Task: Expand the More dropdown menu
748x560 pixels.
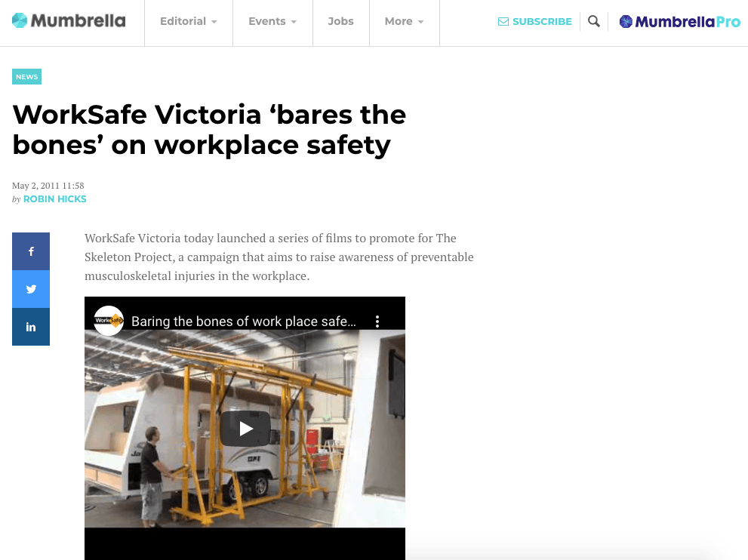Action: [404, 22]
